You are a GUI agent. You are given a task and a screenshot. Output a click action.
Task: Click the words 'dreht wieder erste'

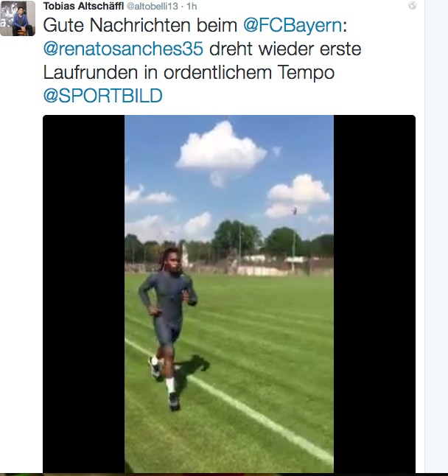point(285,49)
